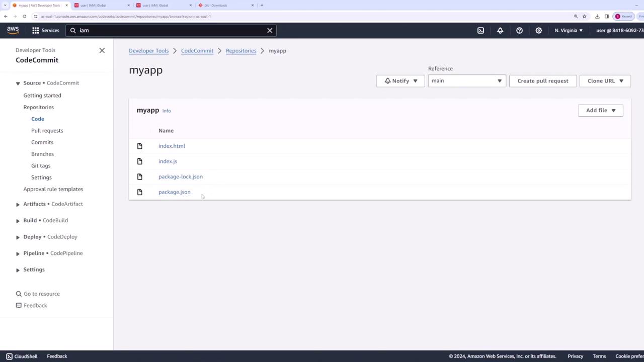The width and height of the screenshot is (644, 362).
Task: Open the user account menu
Action: [x=620, y=30]
